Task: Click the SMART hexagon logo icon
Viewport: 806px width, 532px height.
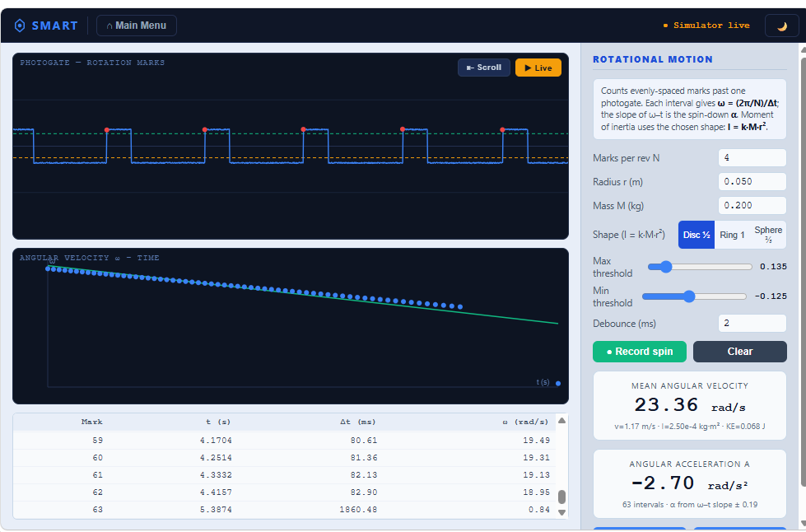Action: coord(20,26)
